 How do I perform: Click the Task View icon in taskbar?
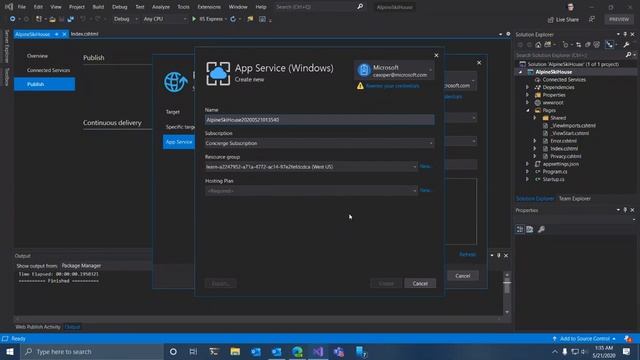193,351
